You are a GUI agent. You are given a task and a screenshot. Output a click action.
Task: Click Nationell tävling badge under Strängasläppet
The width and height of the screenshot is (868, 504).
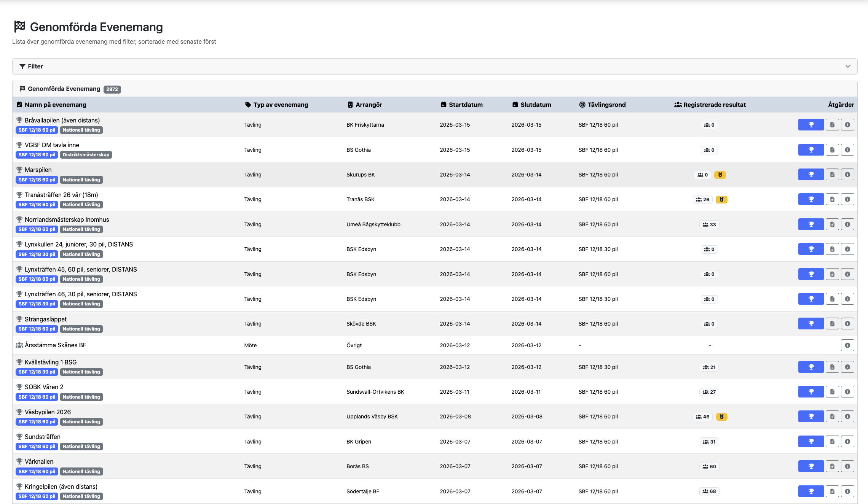point(81,329)
